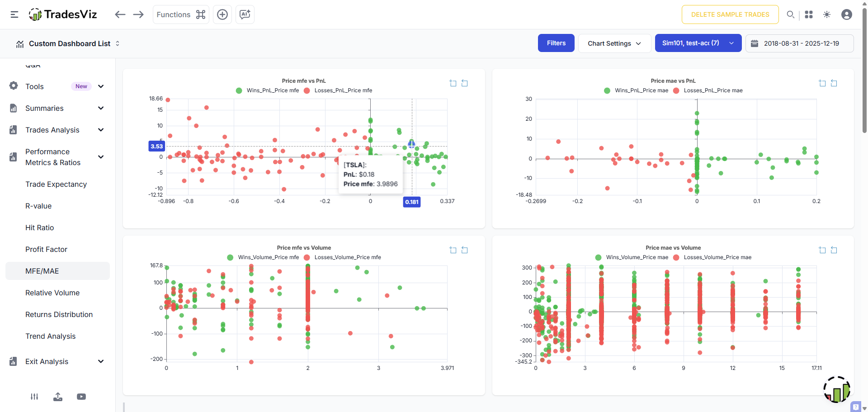The width and height of the screenshot is (868, 412).
Task: Click the add new trade plus icon
Action: (222, 14)
